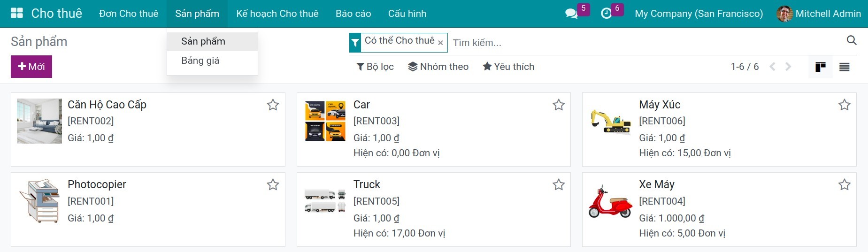
Task: Open the Báo cáo menu
Action: point(353,14)
